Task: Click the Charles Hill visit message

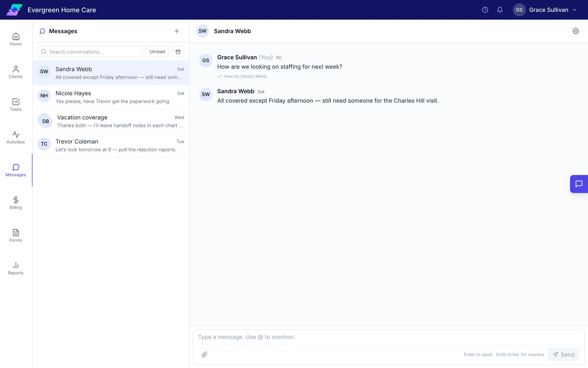Action: point(328,101)
